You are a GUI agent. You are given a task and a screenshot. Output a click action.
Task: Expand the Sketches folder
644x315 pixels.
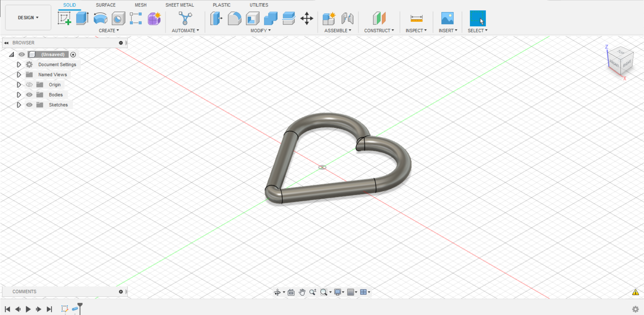point(19,105)
